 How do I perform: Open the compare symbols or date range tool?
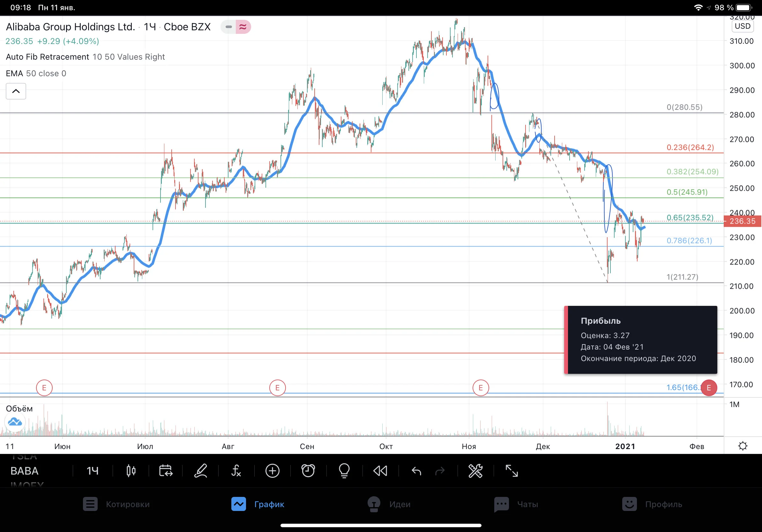[x=166, y=471]
